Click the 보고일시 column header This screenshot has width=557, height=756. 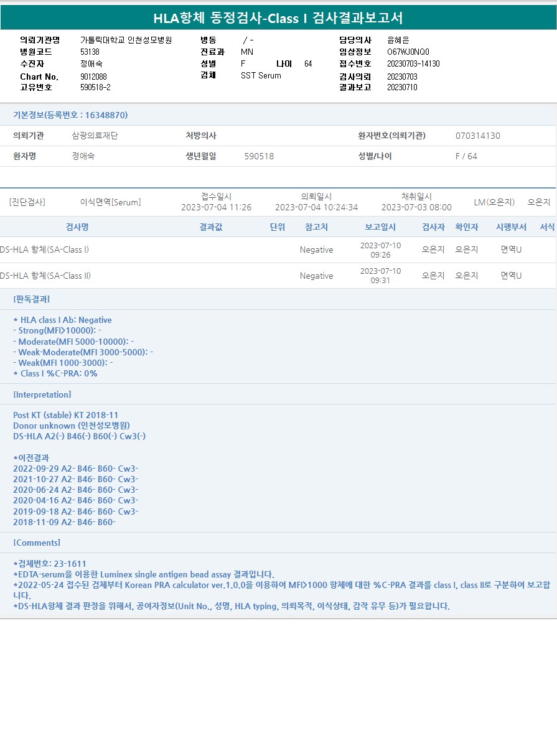click(380, 227)
